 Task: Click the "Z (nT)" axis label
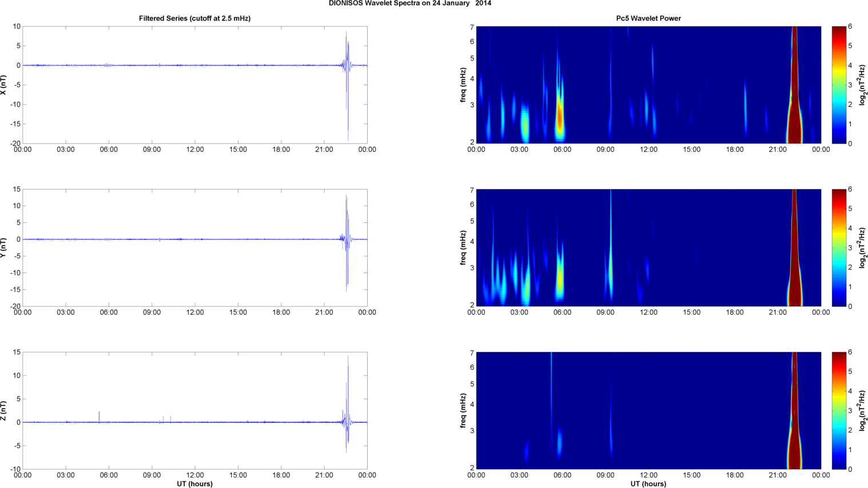4,410
